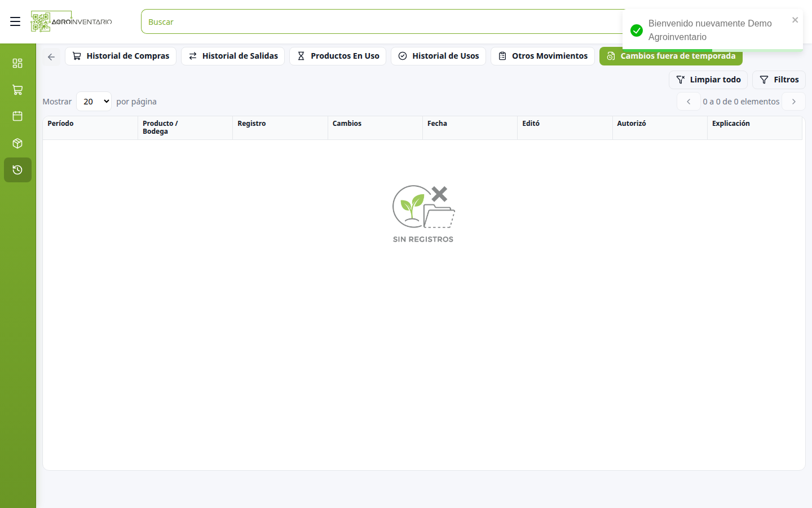Click the Agroinventario logo
The width and height of the screenshot is (812, 508).
(72, 21)
